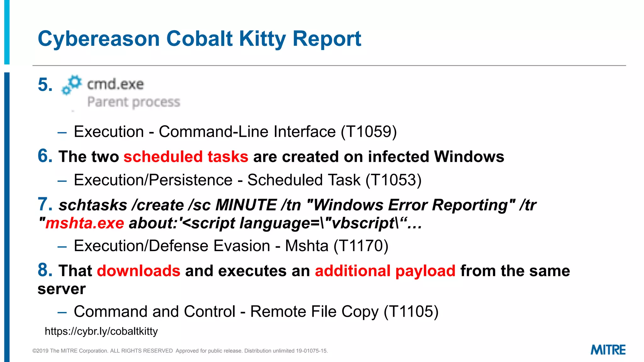Click the step number 6
Screen dimensions: 644x362
click(45, 156)
